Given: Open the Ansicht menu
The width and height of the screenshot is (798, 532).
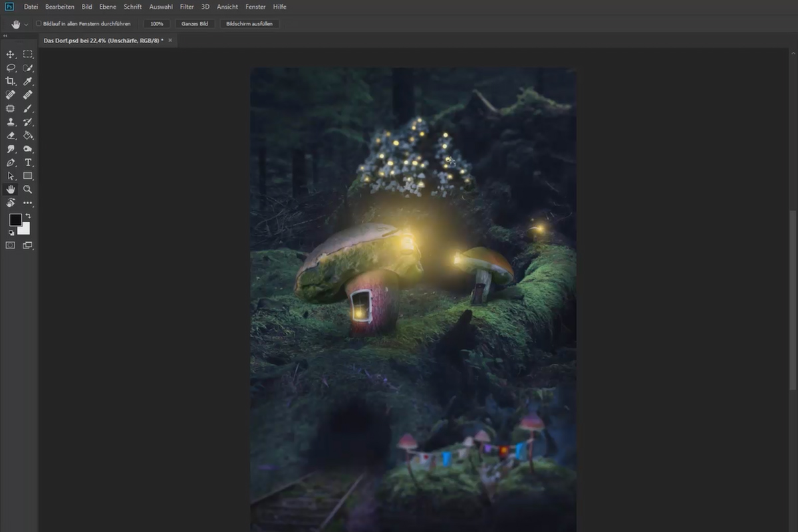Looking at the screenshot, I should 227,7.
